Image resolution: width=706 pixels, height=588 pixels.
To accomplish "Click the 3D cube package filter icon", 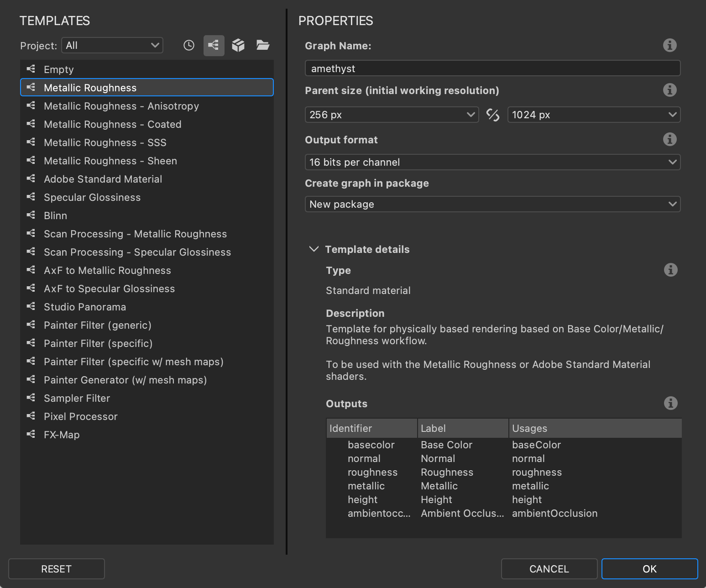I will (x=238, y=45).
